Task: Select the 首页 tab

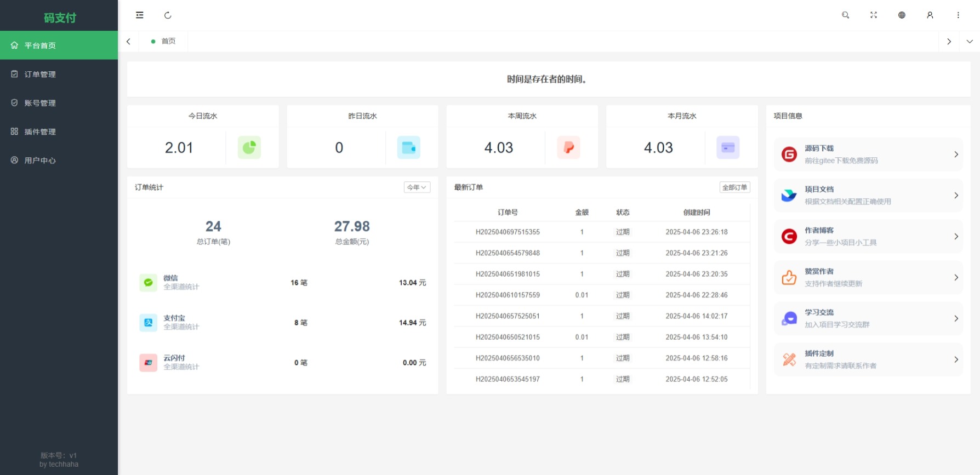Action: pyautogui.click(x=168, y=42)
